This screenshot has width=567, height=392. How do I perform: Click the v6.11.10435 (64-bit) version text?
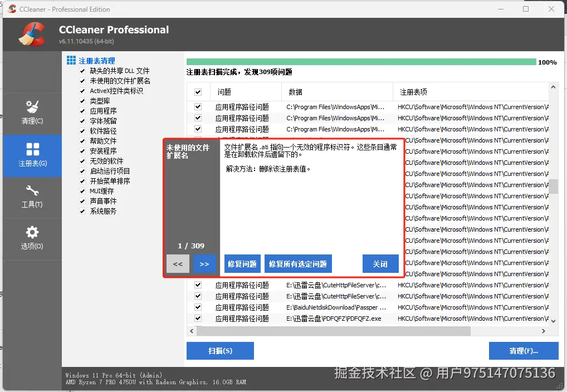tap(86, 41)
